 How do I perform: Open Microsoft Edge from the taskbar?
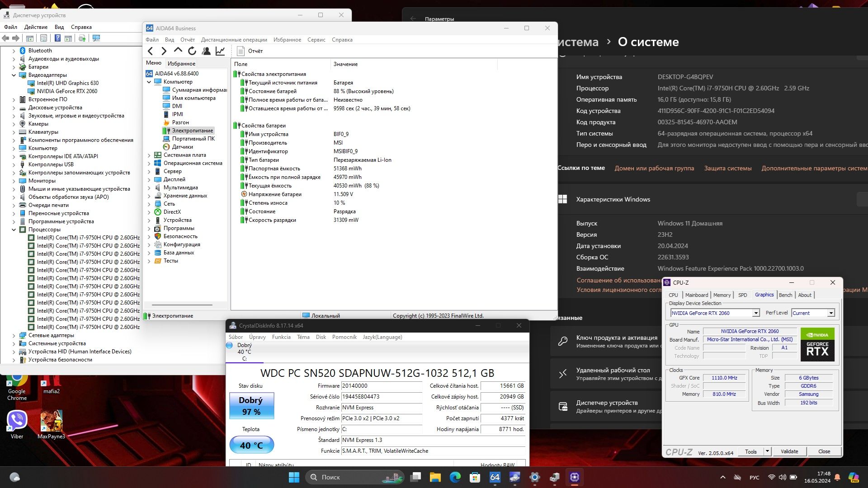tap(455, 477)
